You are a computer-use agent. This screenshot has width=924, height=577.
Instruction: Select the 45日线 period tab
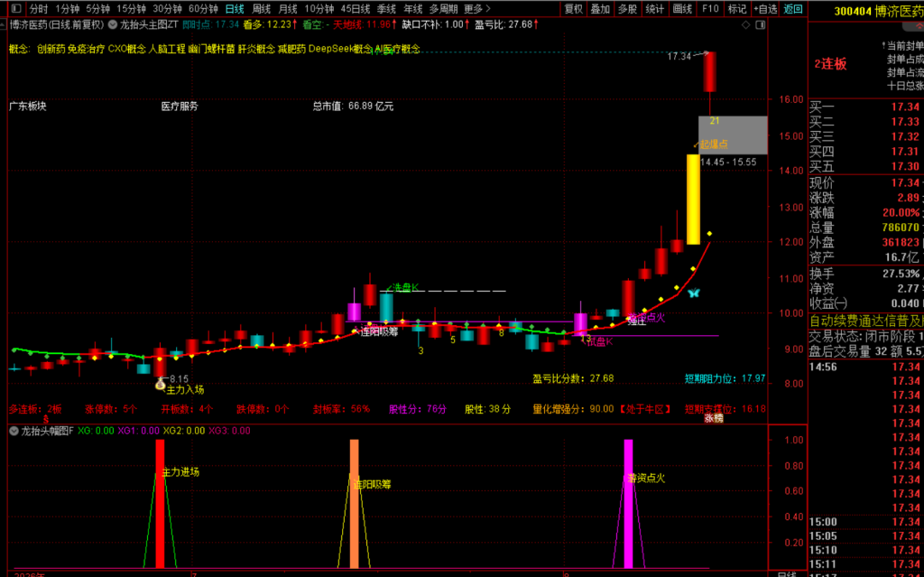356,9
